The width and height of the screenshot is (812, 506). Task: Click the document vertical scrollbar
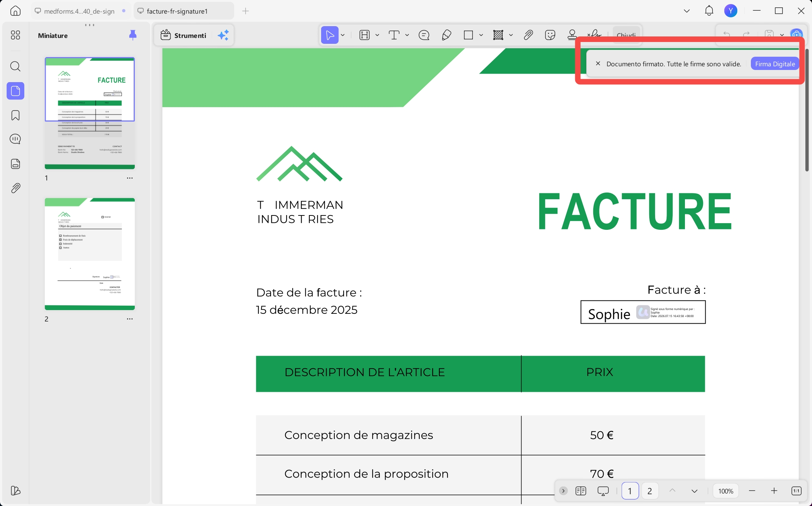point(806,110)
